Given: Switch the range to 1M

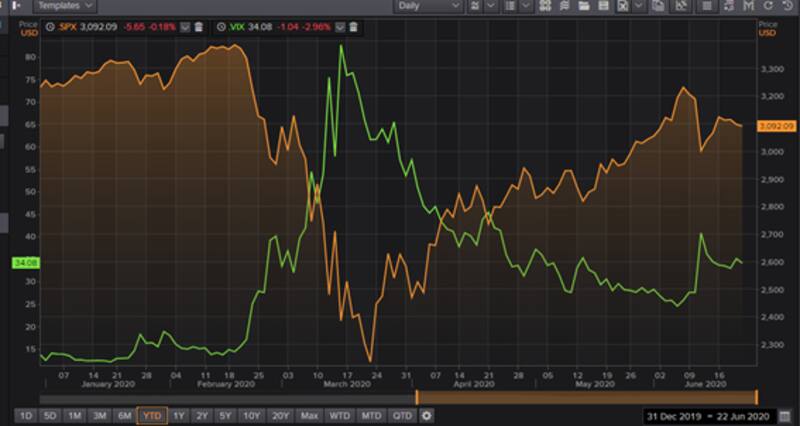Looking at the screenshot, I should (x=75, y=415).
